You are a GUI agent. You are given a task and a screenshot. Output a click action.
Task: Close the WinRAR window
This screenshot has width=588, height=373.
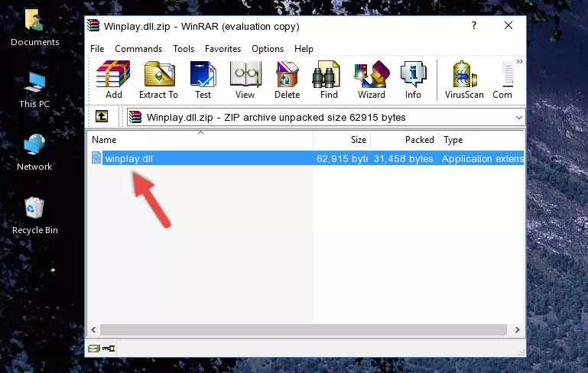tap(508, 25)
